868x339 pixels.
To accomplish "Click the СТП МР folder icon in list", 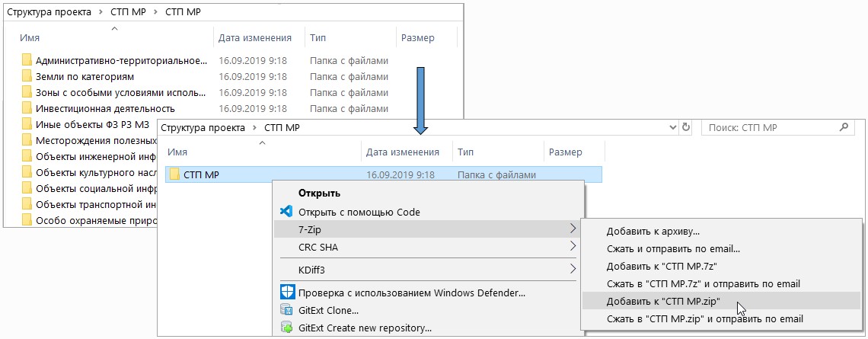I will coord(174,175).
